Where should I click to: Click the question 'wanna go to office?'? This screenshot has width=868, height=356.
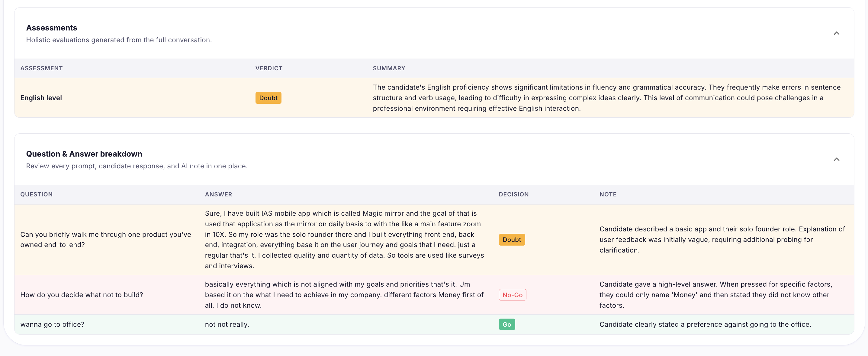click(52, 324)
